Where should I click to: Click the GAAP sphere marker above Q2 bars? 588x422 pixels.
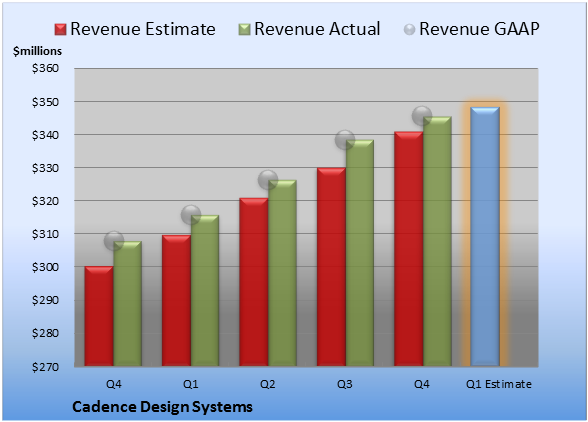coord(268,180)
